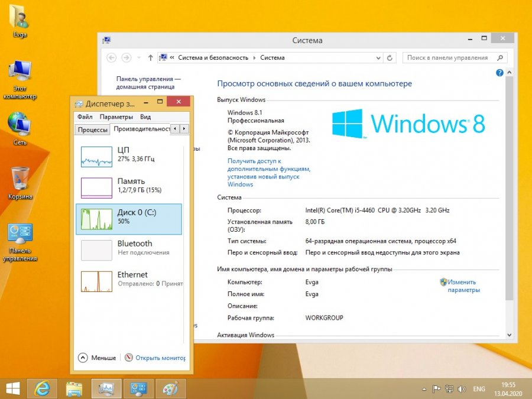
Task: Refresh the Система window
Action: pos(390,58)
